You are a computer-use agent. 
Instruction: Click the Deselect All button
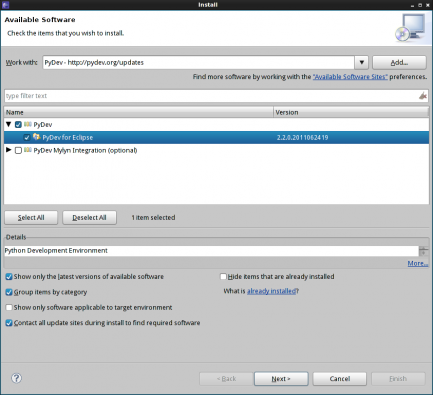pos(89,217)
